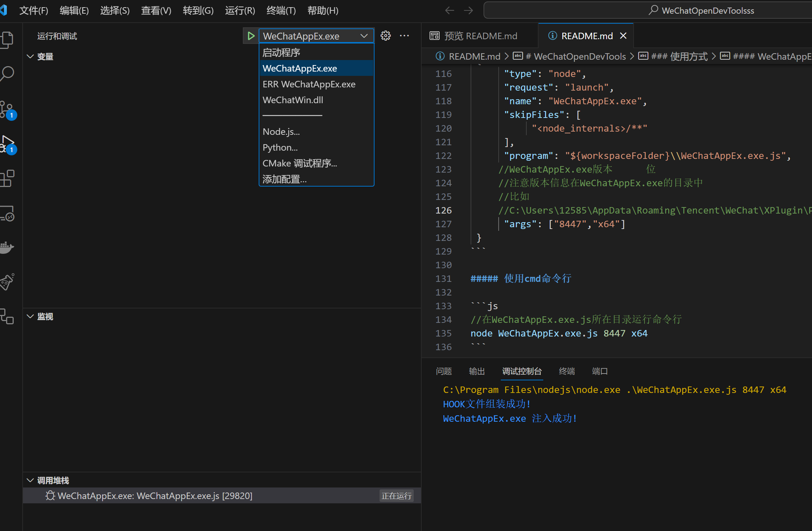
Task: Select WeChatAppEx.exe in the configuration list
Action: tap(316, 68)
